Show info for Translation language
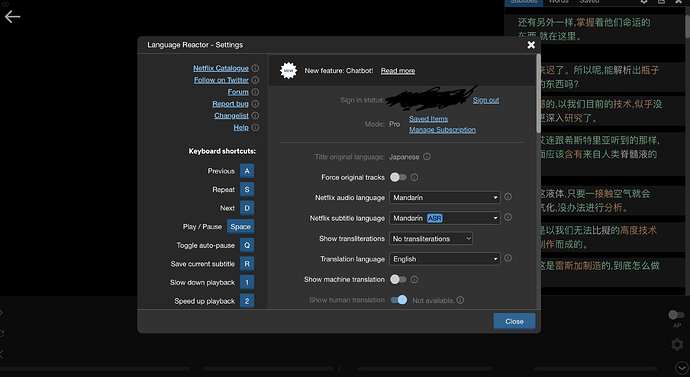Viewport: 690px width, 377px height. pos(508,258)
